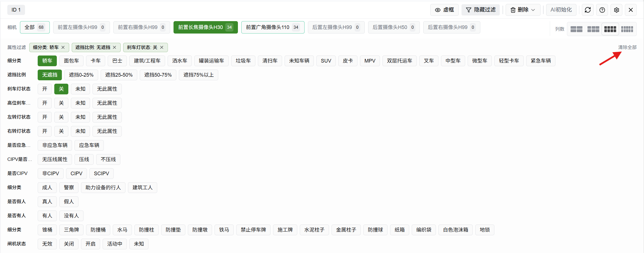Click the refresh icon in top toolbar
The image size is (644, 253).
[587, 10]
